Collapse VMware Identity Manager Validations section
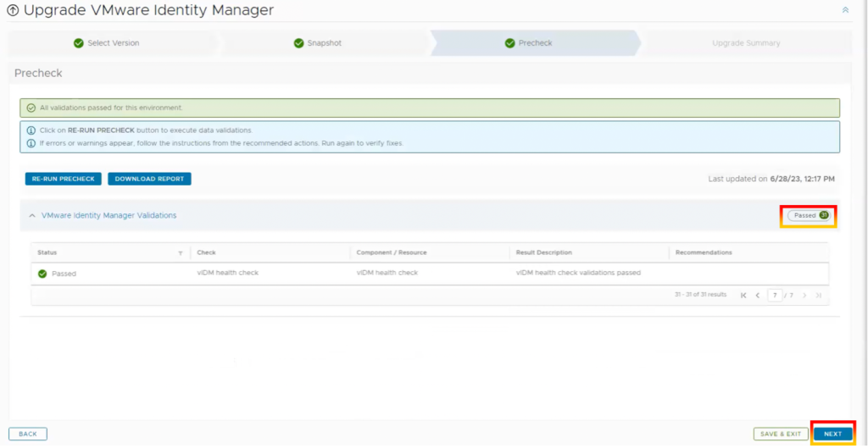The width and height of the screenshot is (868, 448). tap(32, 216)
